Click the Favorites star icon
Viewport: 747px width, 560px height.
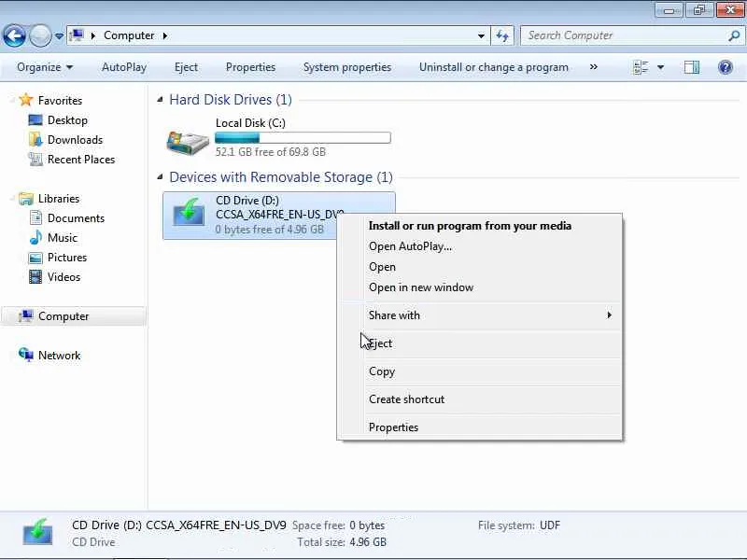[26, 100]
